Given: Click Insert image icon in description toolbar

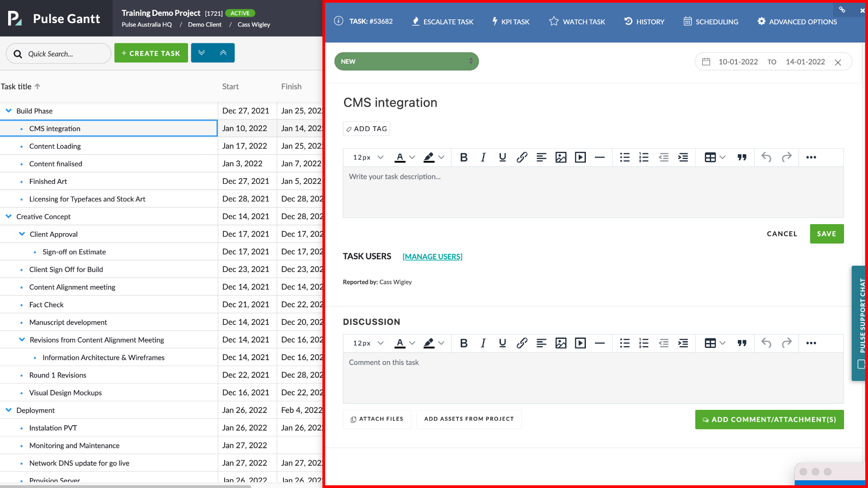Looking at the screenshot, I should [561, 157].
